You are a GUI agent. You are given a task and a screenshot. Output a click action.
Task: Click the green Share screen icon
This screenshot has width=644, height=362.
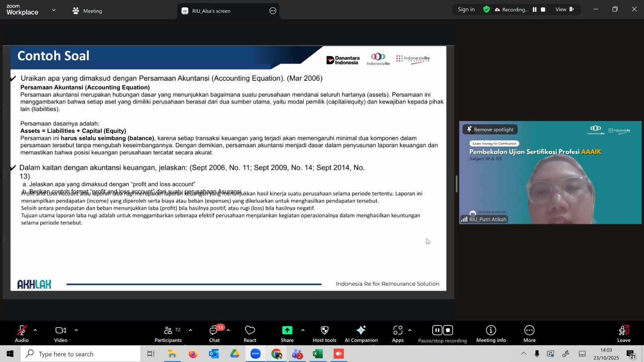click(287, 330)
